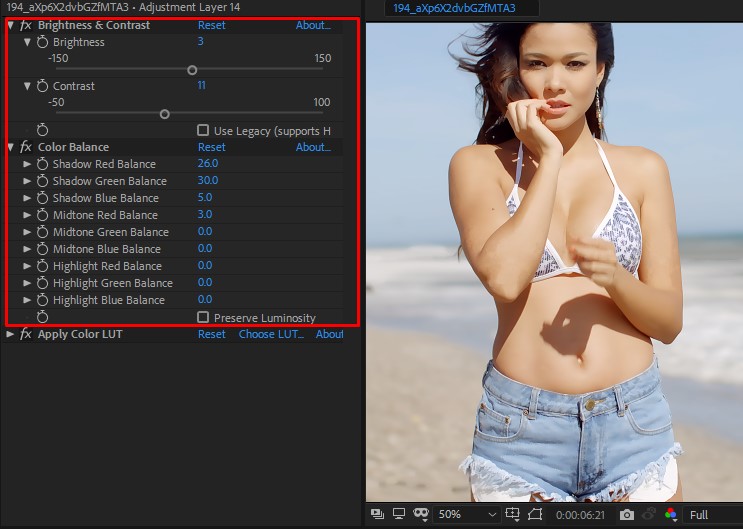
Task: Open the Full resolution dropdown
Action: tap(712, 515)
